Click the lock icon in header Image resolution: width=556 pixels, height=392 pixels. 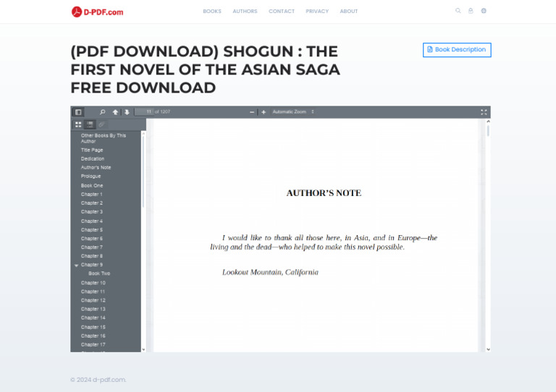[471, 11]
